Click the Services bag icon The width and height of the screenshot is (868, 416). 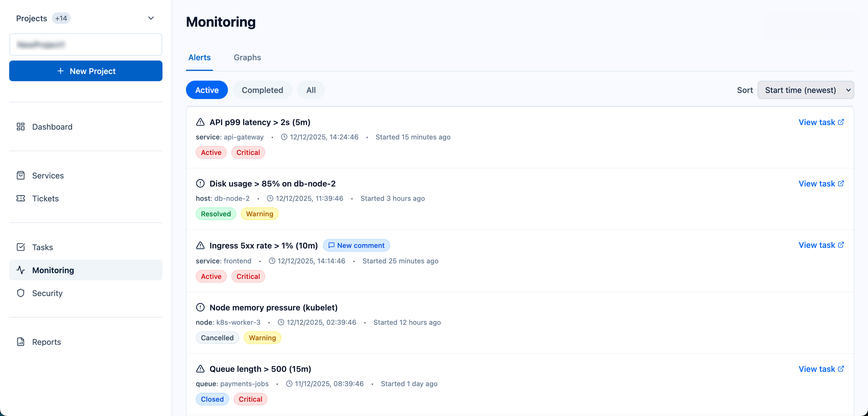coord(21,176)
